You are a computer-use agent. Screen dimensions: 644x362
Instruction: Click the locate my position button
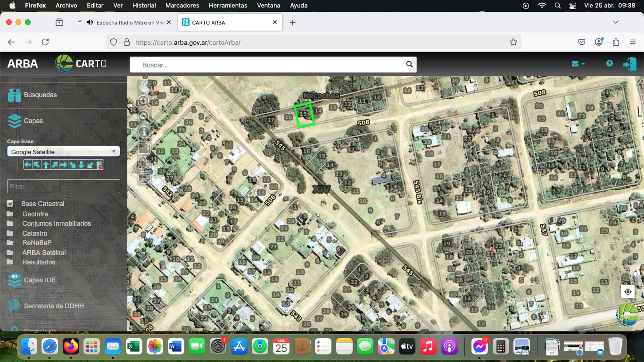pos(627,292)
